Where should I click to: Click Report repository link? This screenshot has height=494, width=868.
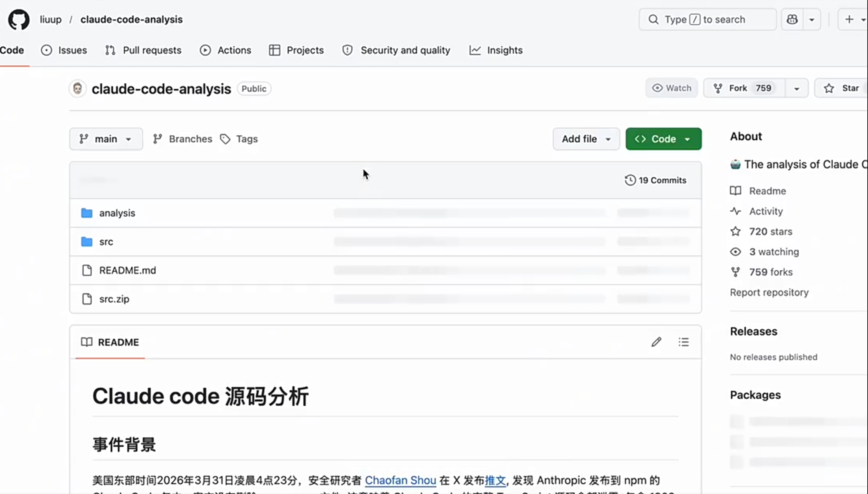(769, 292)
